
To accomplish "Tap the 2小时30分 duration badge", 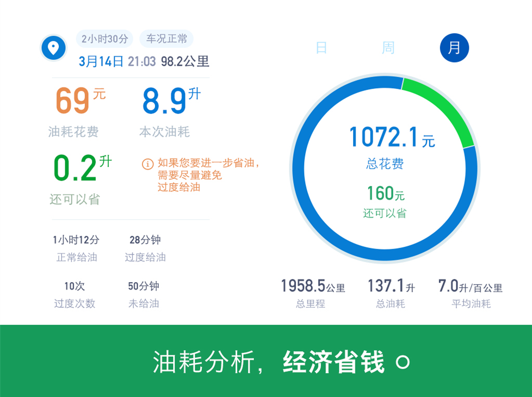I will pos(104,39).
